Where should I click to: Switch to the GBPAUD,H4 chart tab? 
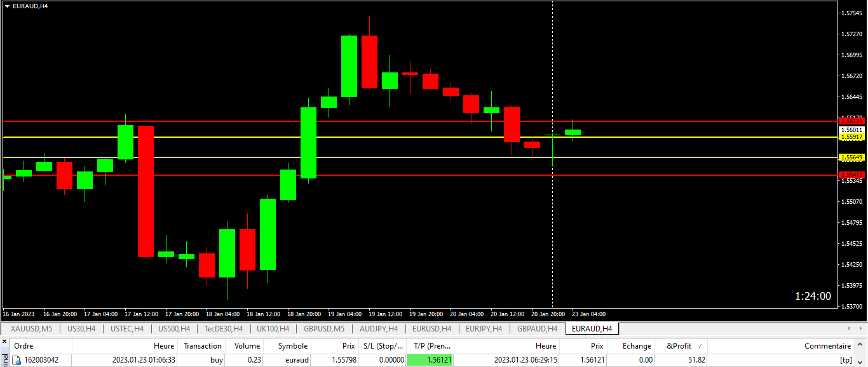coord(537,328)
